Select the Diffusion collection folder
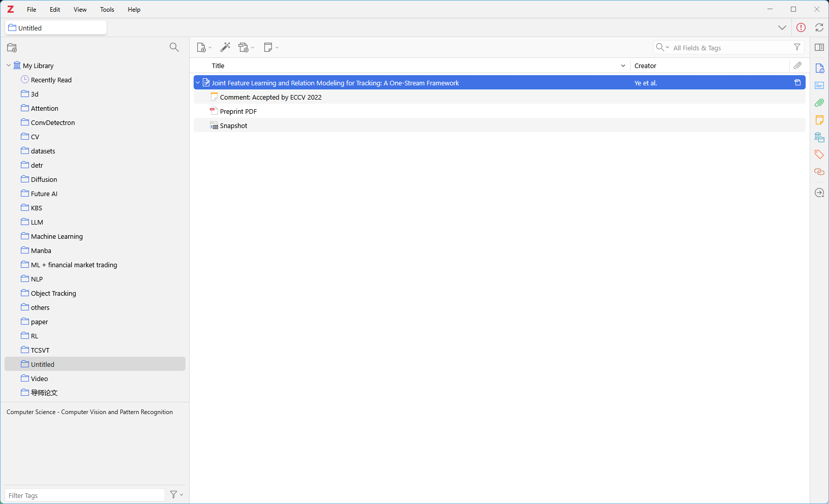The height and width of the screenshot is (504, 829). point(95,179)
